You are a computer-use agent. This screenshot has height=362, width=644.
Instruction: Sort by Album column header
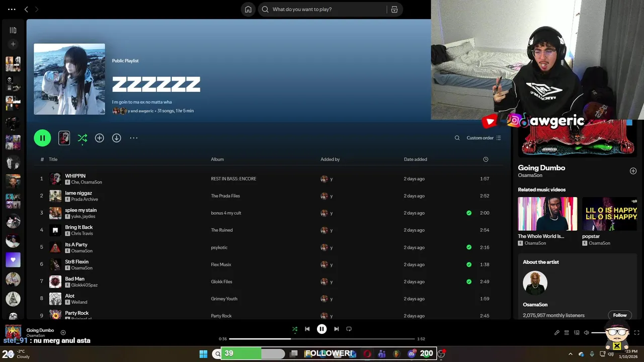[217, 159]
